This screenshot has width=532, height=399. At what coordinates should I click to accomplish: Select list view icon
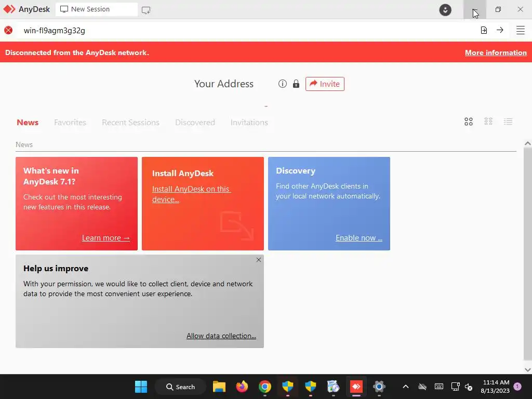pyautogui.click(x=508, y=122)
